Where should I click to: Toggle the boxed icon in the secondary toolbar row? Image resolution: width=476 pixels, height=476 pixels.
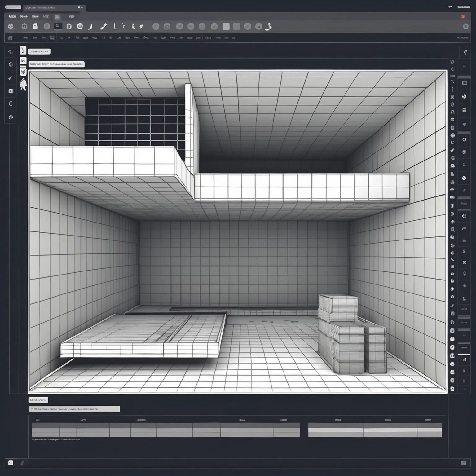[52, 38]
